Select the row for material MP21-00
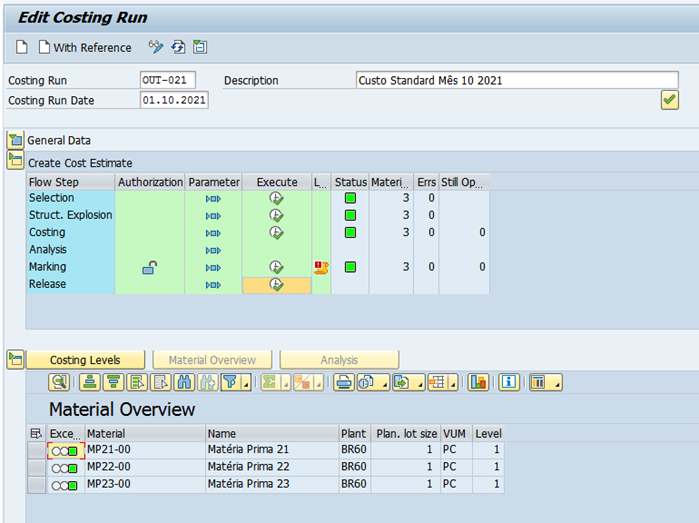 (37, 451)
